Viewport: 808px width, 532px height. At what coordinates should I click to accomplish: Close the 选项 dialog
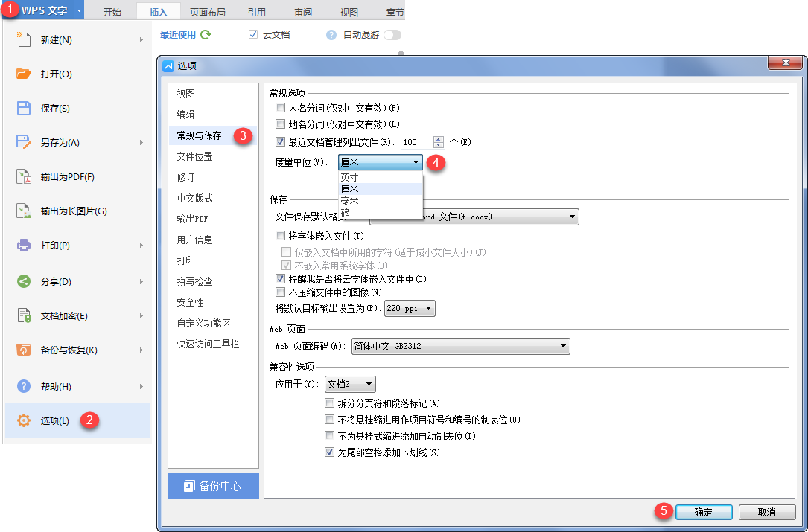click(786, 63)
